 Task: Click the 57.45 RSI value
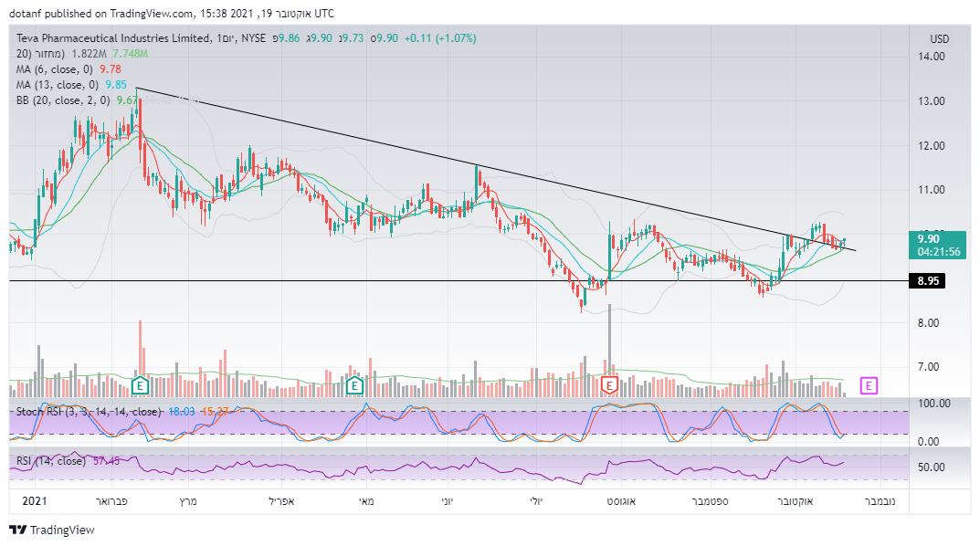(106, 461)
